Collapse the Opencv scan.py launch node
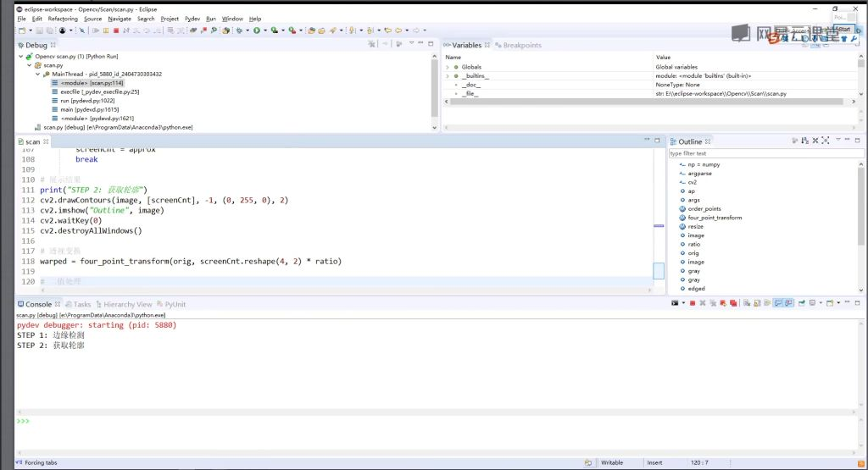Image resolution: width=868 pixels, height=470 pixels. [21, 57]
